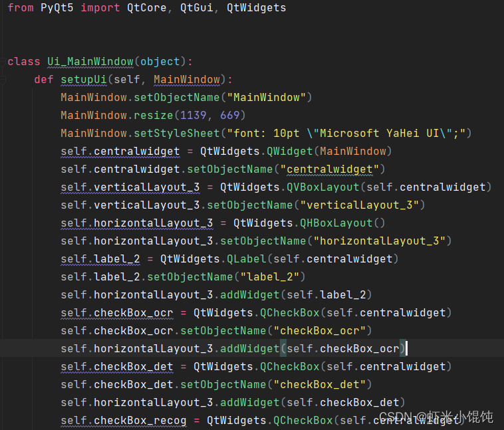
Task: Click the "label_2" string literal
Action: click(x=270, y=277)
